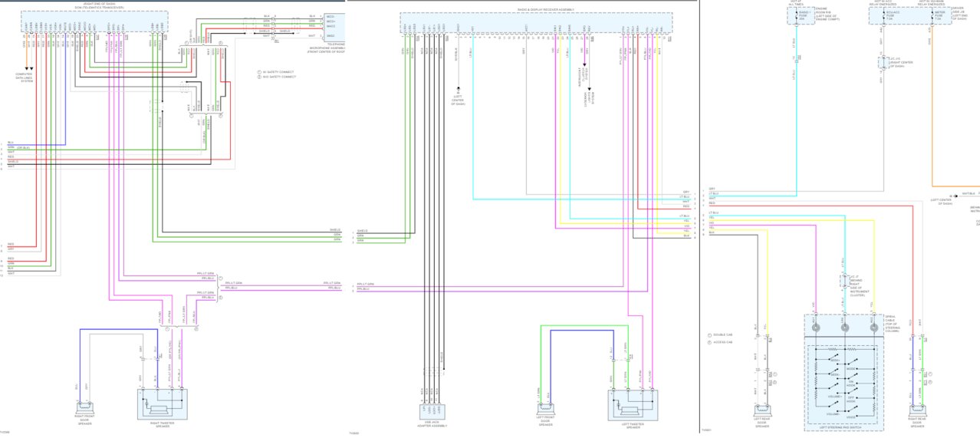The height and width of the screenshot is (438, 980).
Task: Select the spiral cable connector block
Action: 844,326
